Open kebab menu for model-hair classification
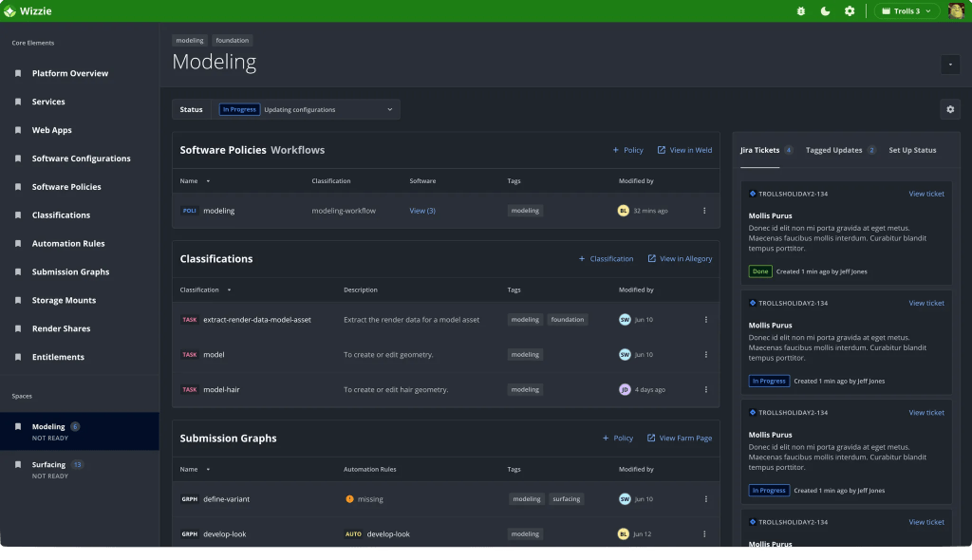Image resolution: width=972 pixels, height=560 pixels. tap(705, 389)
